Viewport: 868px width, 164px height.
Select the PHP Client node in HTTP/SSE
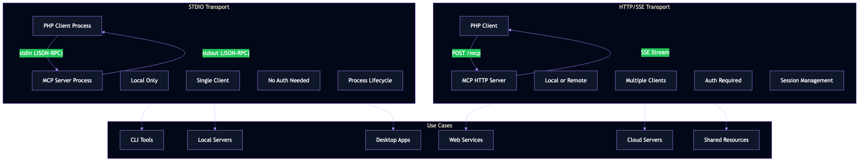(x=484, y=26)
